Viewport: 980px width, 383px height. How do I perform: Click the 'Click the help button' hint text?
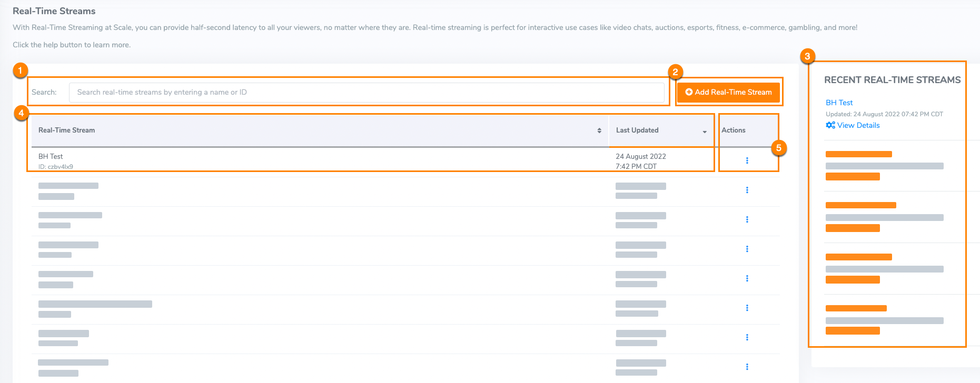72,45
